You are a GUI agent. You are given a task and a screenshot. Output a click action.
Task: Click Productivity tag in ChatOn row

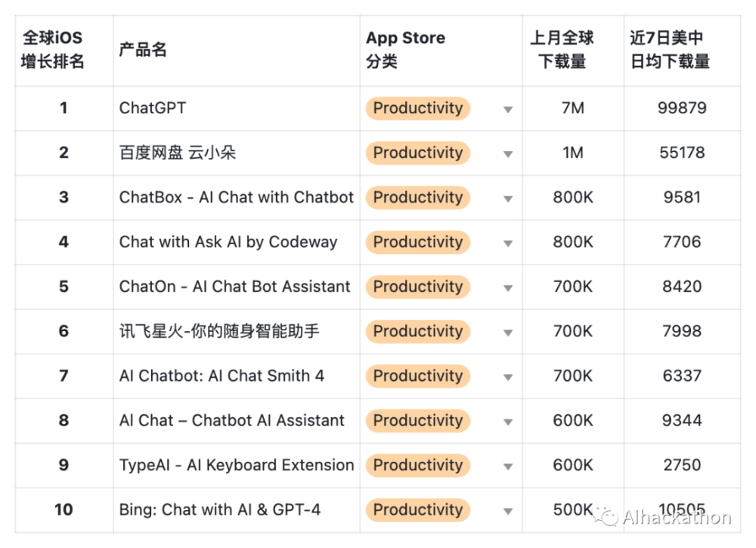tap(418, 286)
